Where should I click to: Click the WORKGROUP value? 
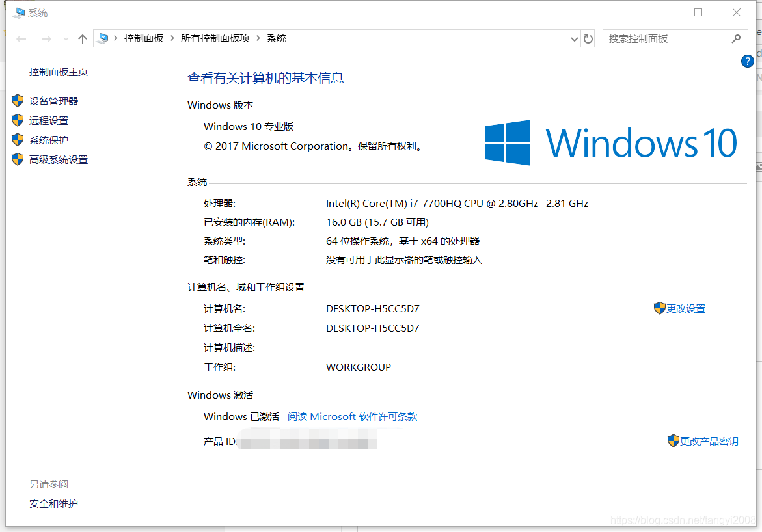click(x=359, y=367)
